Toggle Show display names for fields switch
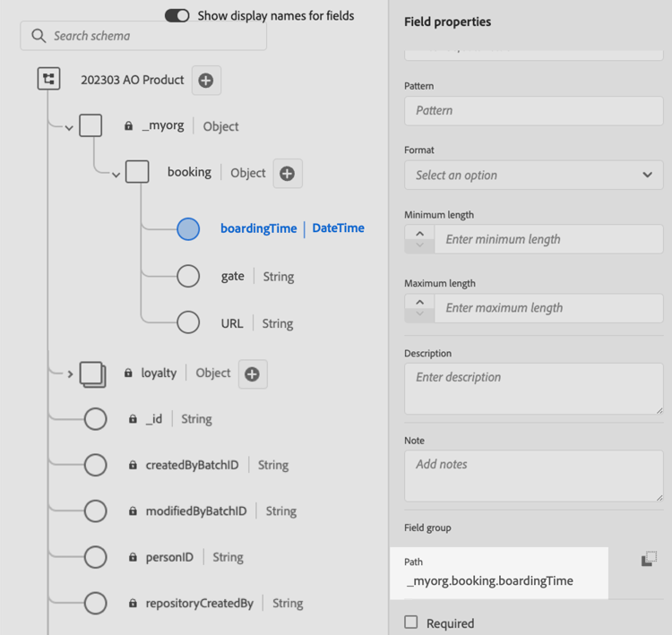The image size is (672, 635). point(177,15)
